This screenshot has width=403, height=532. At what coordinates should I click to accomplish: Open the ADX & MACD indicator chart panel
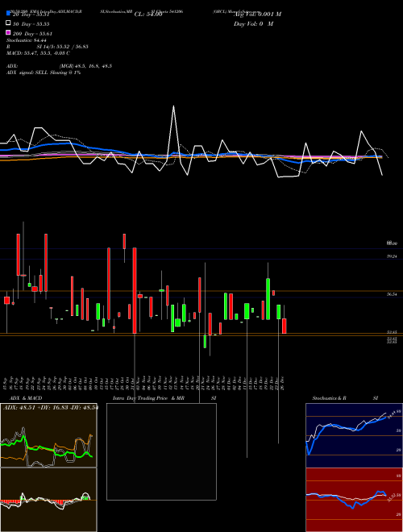point(48,435)
